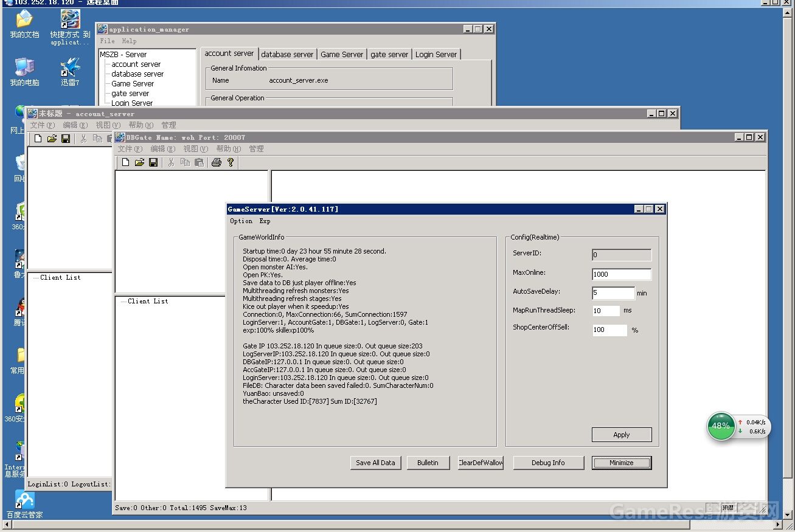Select Client List in account_server window
This screenshot has height=532, width=795.
pos(60,277)
